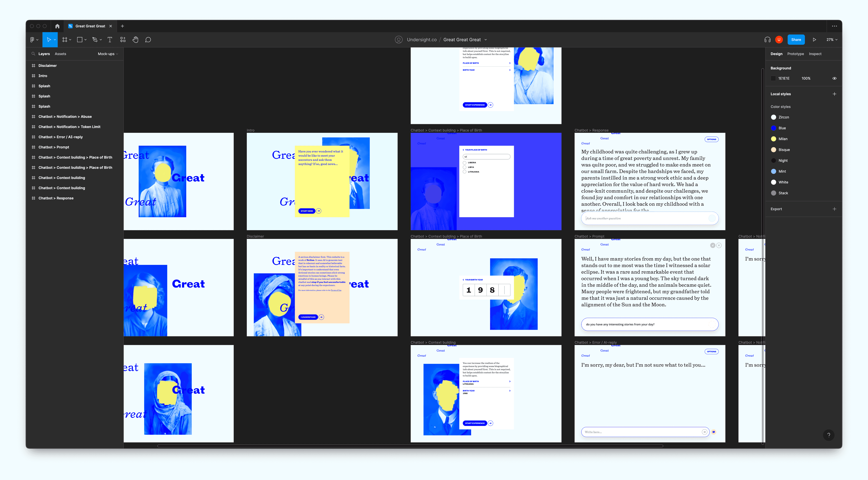Image resolution: width=868 pixels, height=480 pixels.
Task: Select the Text tool in toolbar
Action: coord(110,40)
